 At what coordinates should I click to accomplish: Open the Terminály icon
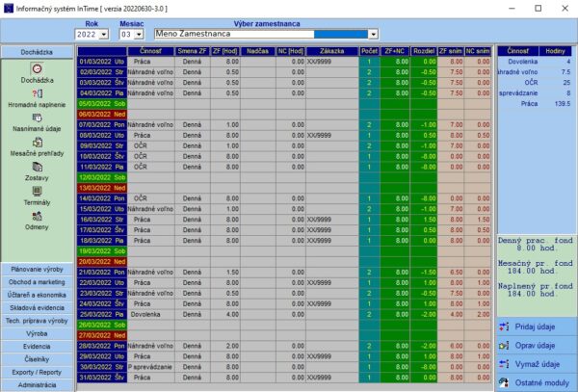[38, 193]
